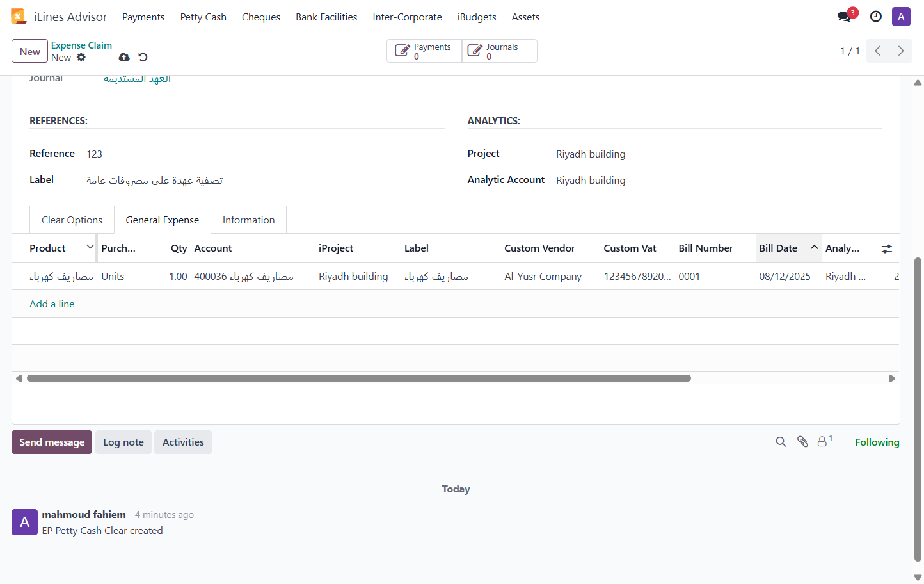
Task: Open the Payments menu
Action: coord(143,17)
